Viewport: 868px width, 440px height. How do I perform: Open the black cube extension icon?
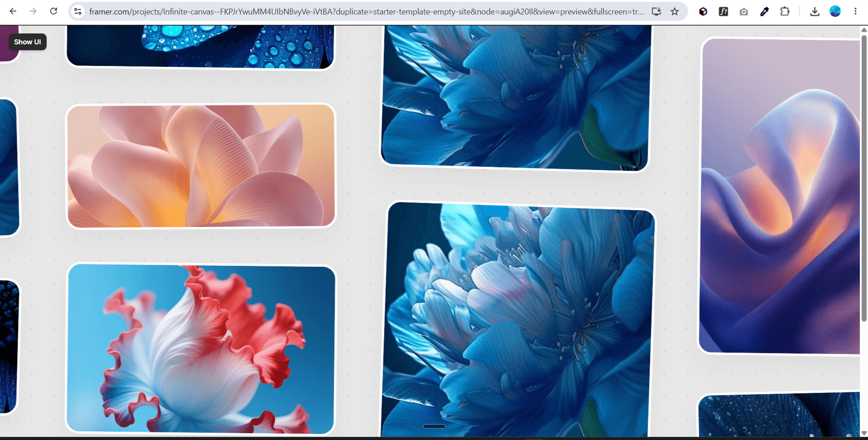(703, 11)
